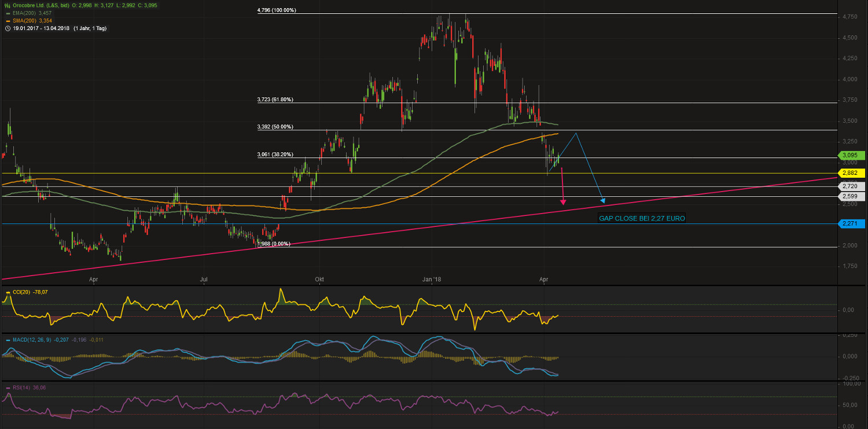The width and height of the screenshot is (868, 429).
Task: Click the Apr 2018 time axis label
Action: tap(544, 279)
